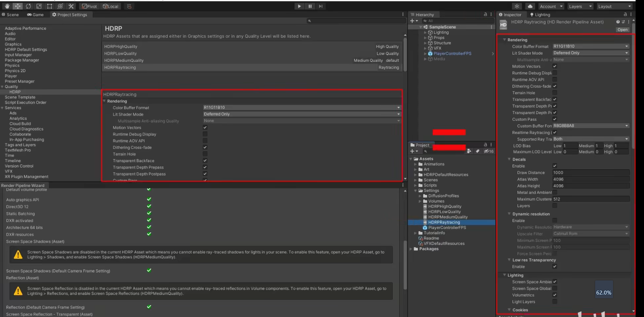Switch to the Scene tab

click(x=10, y=14)
